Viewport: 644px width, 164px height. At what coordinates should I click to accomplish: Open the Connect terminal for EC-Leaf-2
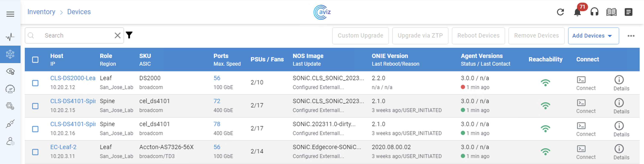[581, 149]
